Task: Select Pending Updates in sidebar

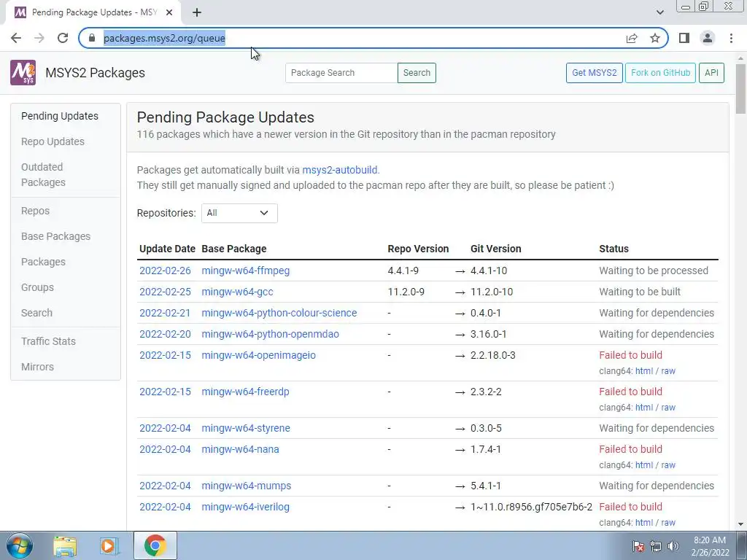Action: [60, 116]
